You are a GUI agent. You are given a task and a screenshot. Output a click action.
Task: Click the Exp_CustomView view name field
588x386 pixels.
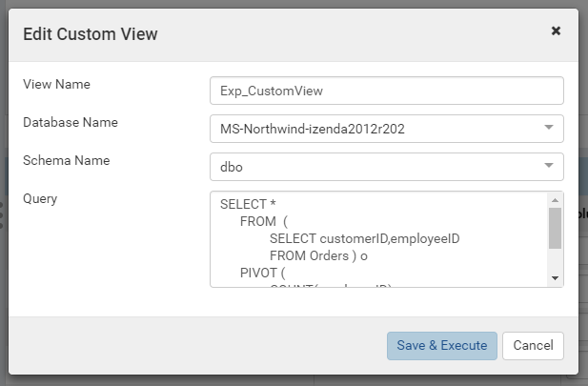[387, 91]
